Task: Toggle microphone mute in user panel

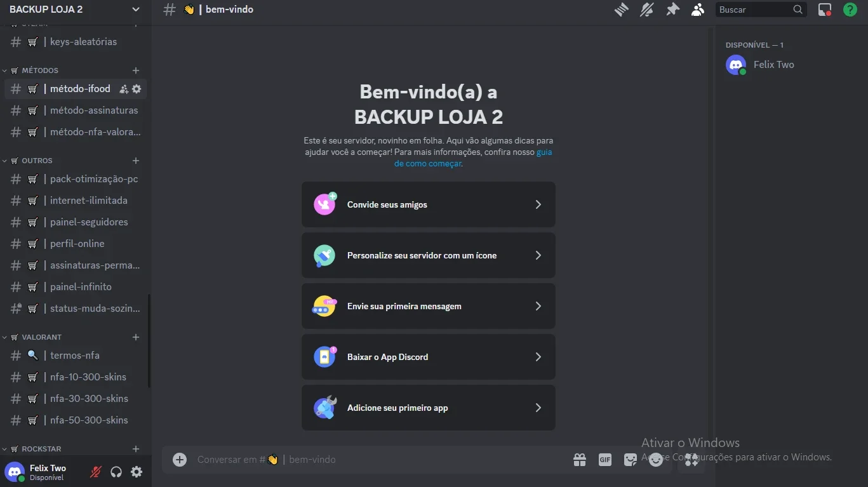Action: tap(96, 472)
